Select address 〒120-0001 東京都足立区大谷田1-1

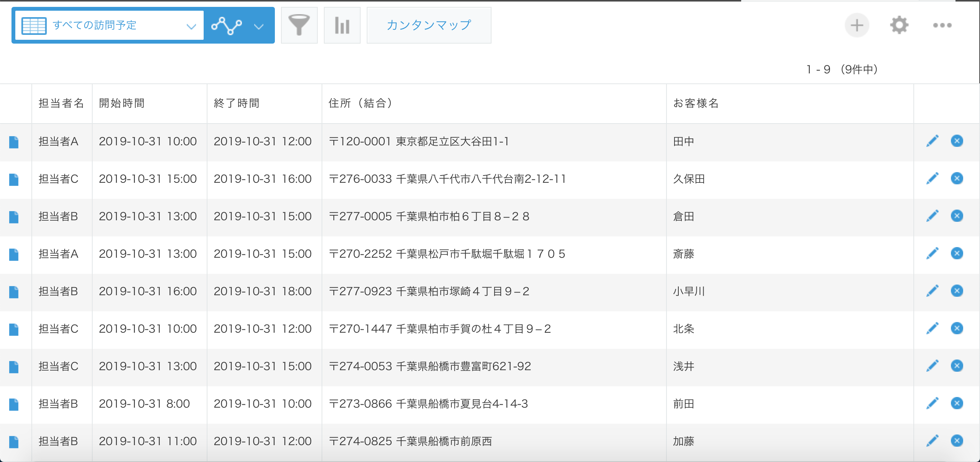tap(419, 142)
